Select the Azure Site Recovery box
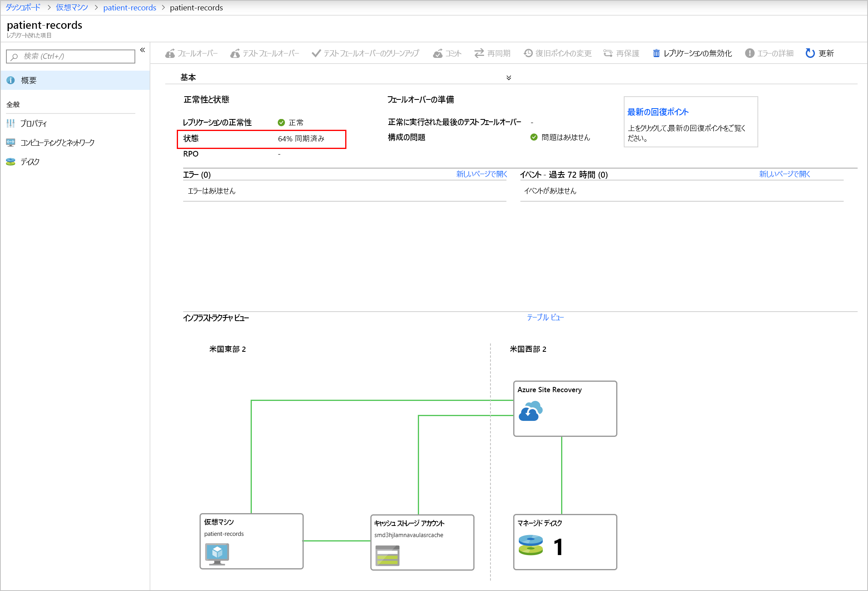The width and height of the screenshot is (868, 591). click(x=565, y=409)
